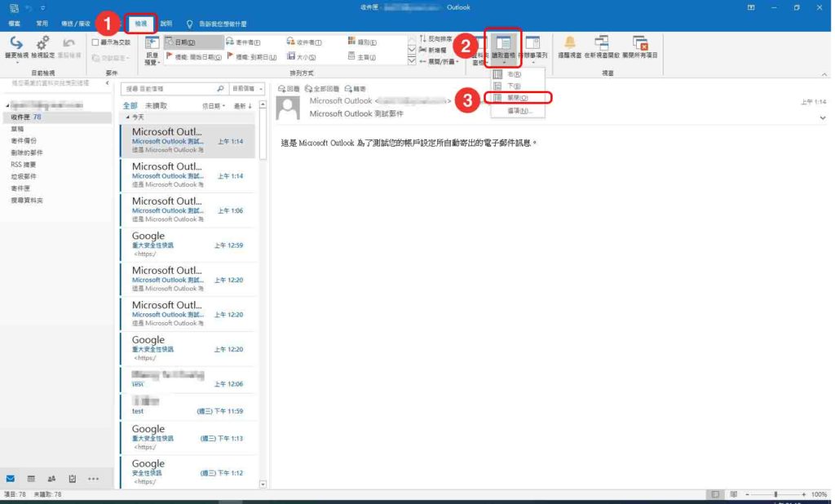Open 展開/折疊 dropdown
Image resolution: width=835 pixels, height=504 pixels.
click(x=439, y=61)
